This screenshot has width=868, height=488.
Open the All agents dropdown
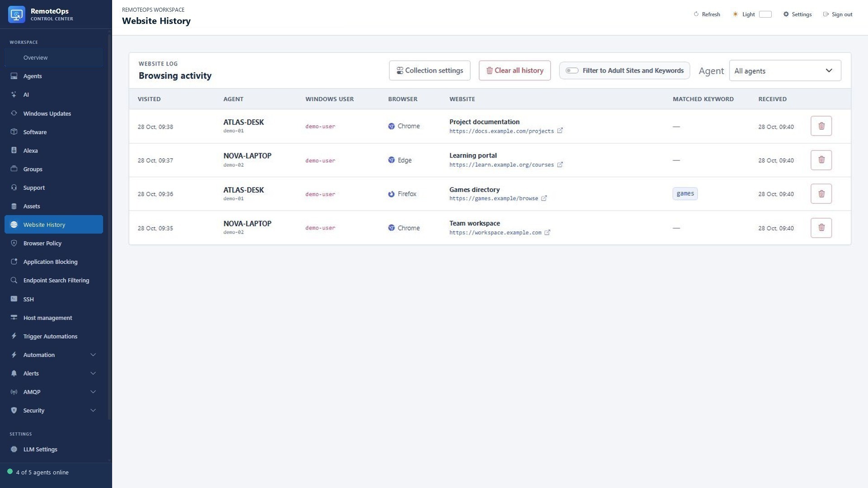point(785,70)
